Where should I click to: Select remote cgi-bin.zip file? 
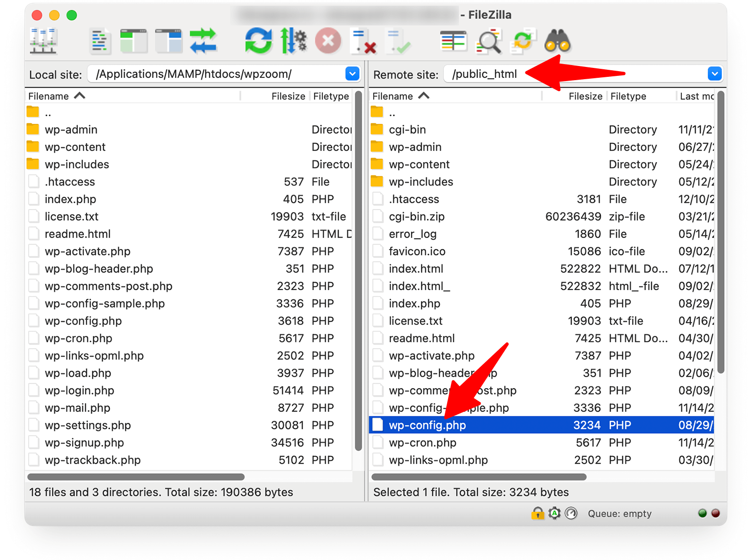pos(542,217)
